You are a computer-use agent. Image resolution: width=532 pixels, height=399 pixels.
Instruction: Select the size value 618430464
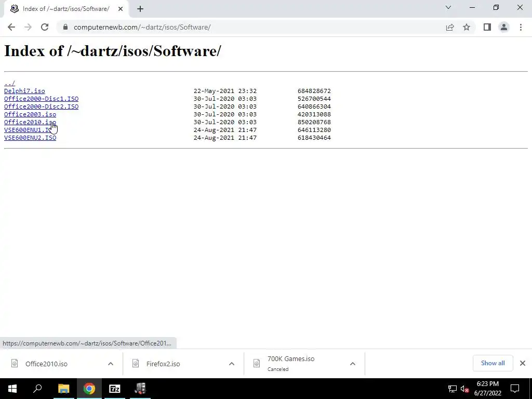314,138
